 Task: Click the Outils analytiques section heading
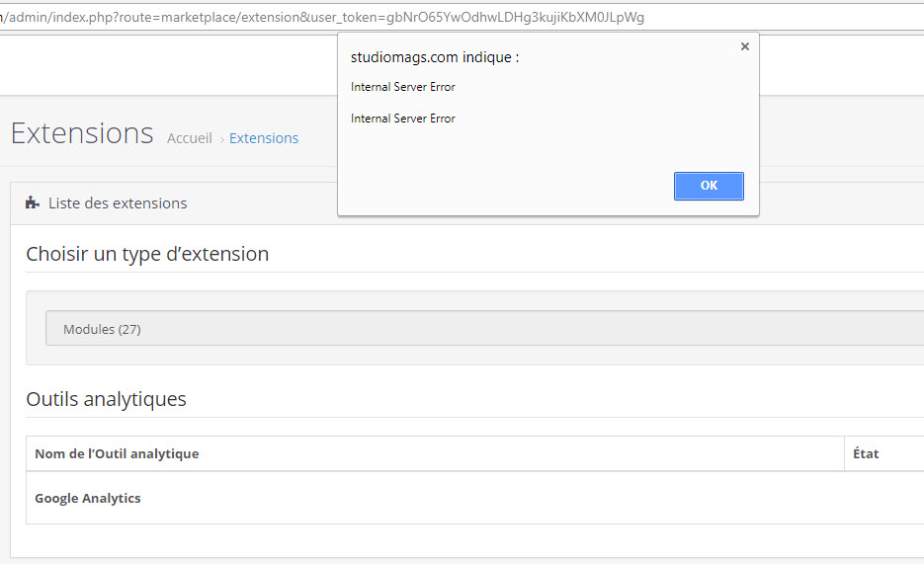106,399
